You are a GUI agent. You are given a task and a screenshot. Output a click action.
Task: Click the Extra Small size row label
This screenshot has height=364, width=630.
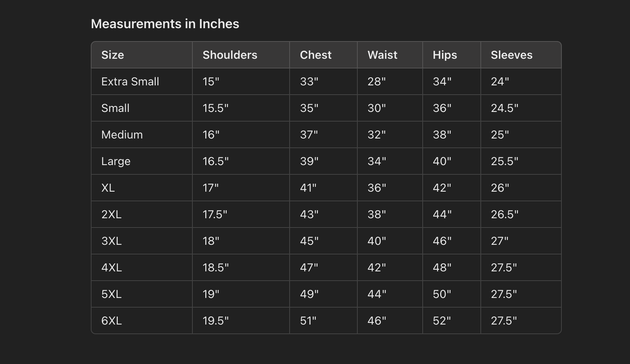(x=130, y=81)
